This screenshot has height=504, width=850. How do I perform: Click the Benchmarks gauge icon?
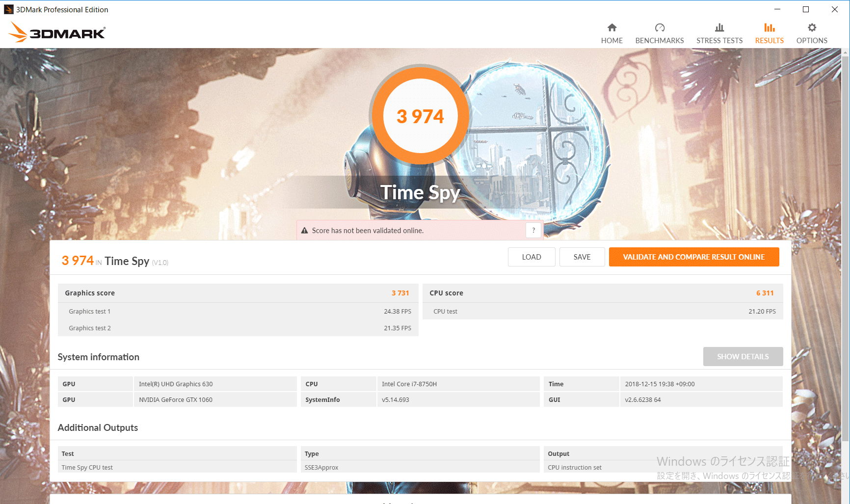point(660,27)
